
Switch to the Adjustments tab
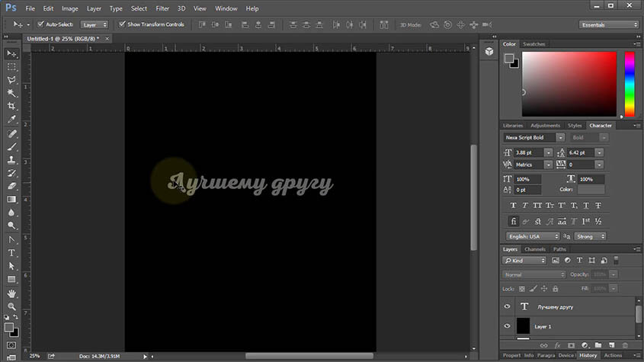click(x=545, y=125)
